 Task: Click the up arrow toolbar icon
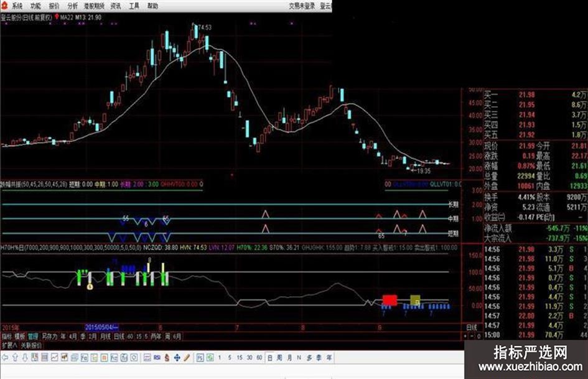coord(15,358)
